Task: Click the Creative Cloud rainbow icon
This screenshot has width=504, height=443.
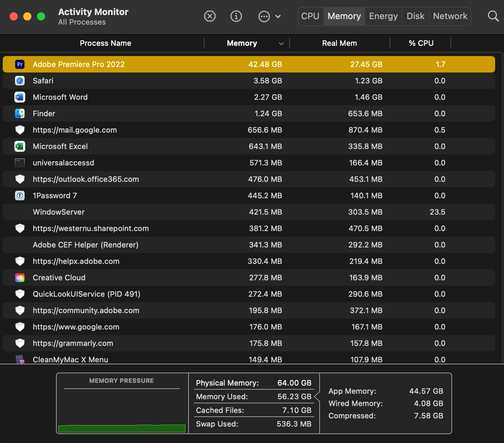Action: point(20,278)
